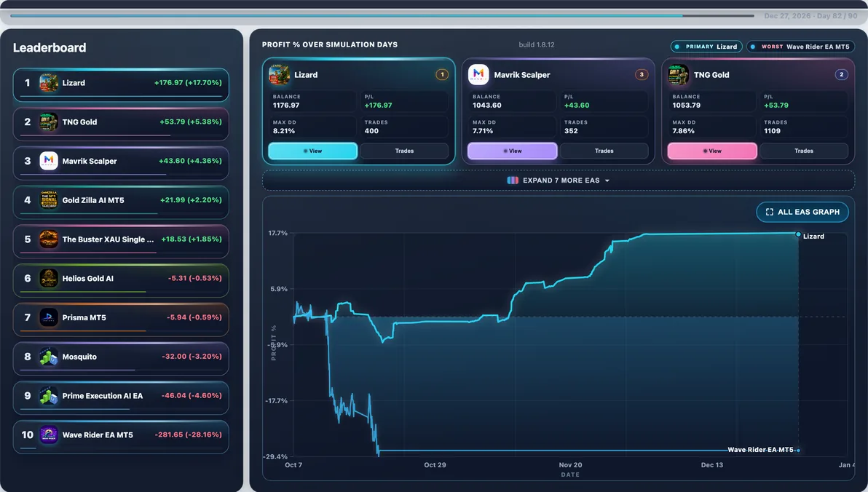Image resolution: width=868 pixels, height=492 pixels.
Task: Click Lizard end point marker on chart
Action: [798, 234]
